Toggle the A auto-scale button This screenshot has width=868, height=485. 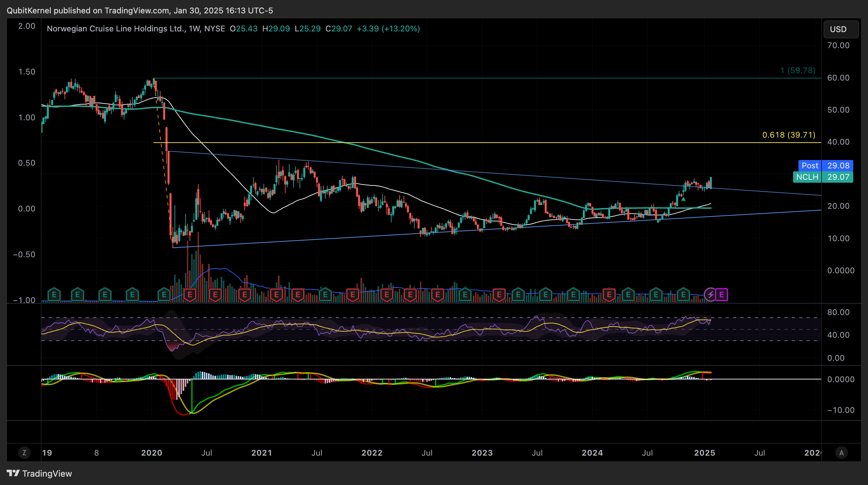[x=841, y=453]
